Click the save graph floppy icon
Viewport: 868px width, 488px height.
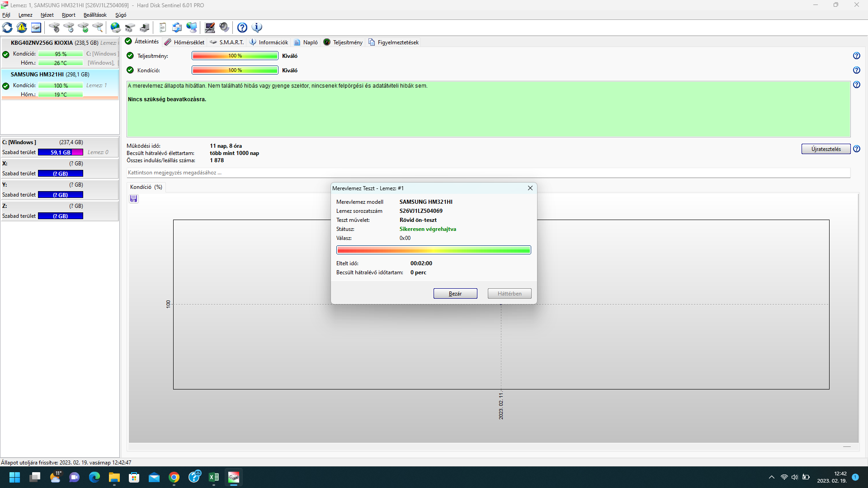pyautogui.click(x=134, y=199)
